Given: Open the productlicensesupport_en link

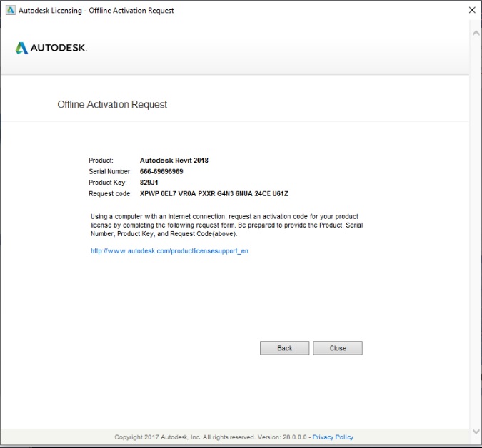Looking at the screenshot, I should pyautogui.click(x=169, y=251).
